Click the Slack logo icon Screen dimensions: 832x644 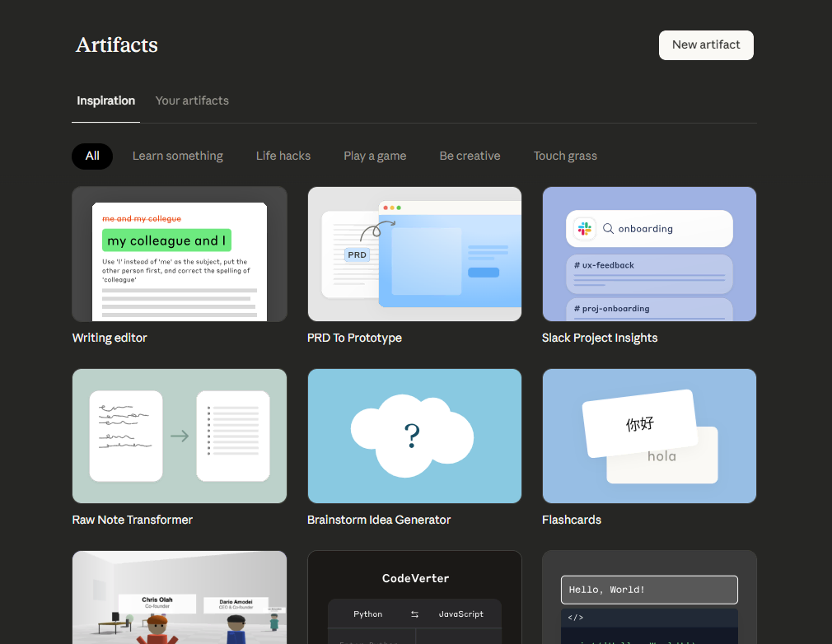point(585,229)
